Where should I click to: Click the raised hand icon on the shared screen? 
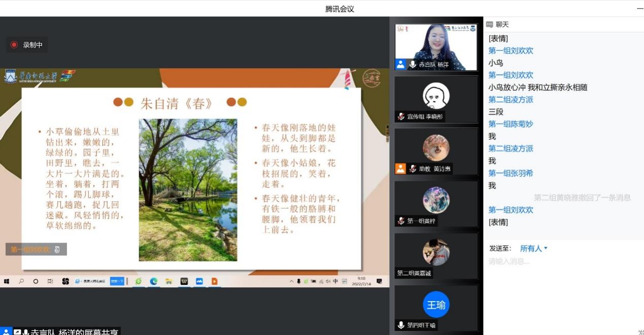click(x=57, y=249)
